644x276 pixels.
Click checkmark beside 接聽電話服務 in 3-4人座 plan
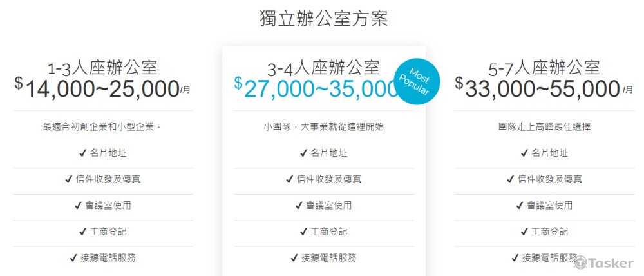pos(294,258)
